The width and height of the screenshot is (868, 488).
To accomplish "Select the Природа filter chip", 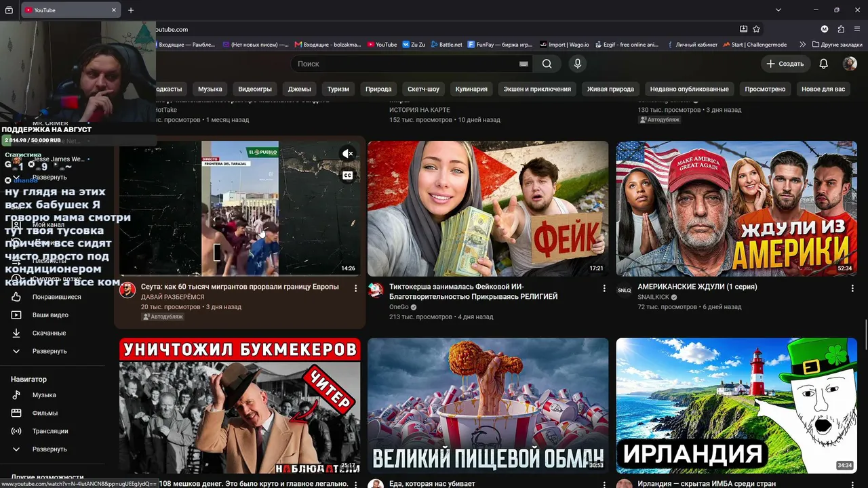I will click(x=378, y=89).
